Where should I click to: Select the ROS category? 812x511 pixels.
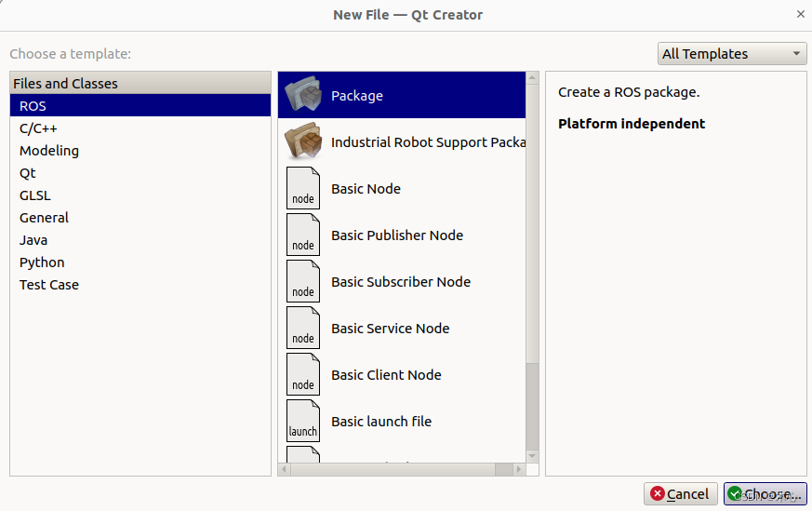(x=140, y=106)
